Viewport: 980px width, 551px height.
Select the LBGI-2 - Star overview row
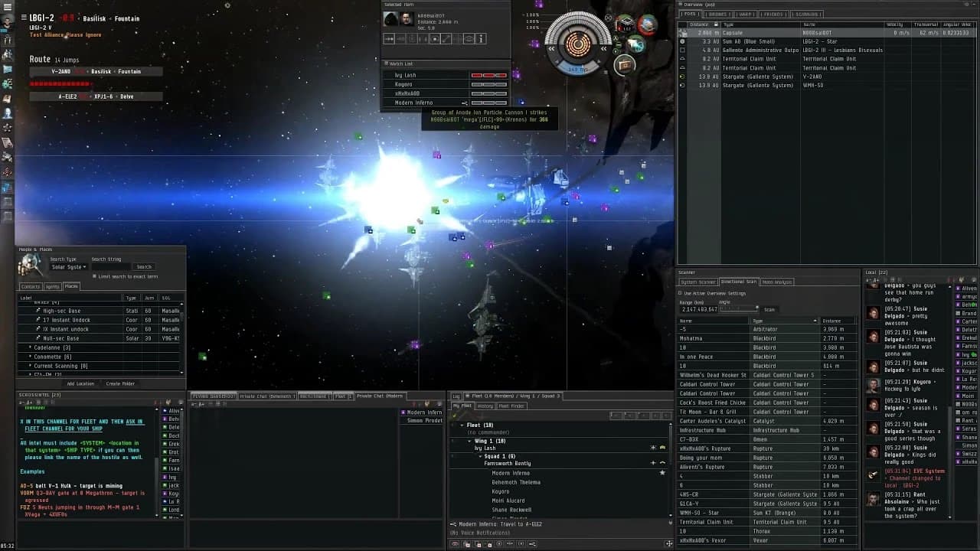(x=827, y=41)
